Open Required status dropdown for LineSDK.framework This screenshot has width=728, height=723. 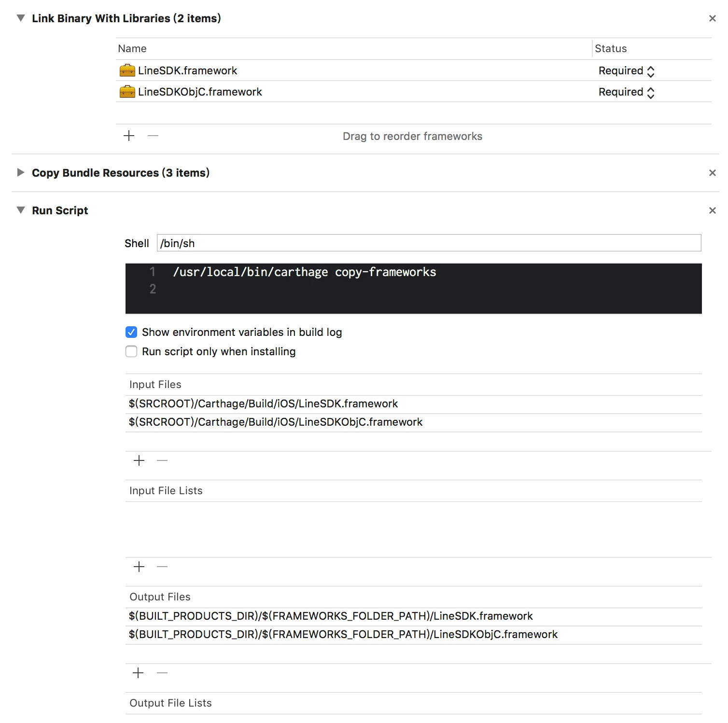point(626,71)
